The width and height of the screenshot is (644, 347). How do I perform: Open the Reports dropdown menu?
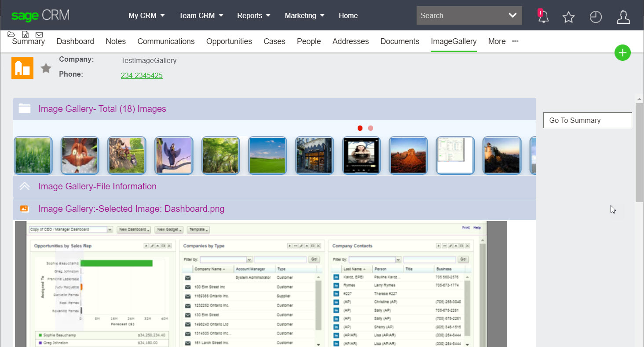point(254,15)
